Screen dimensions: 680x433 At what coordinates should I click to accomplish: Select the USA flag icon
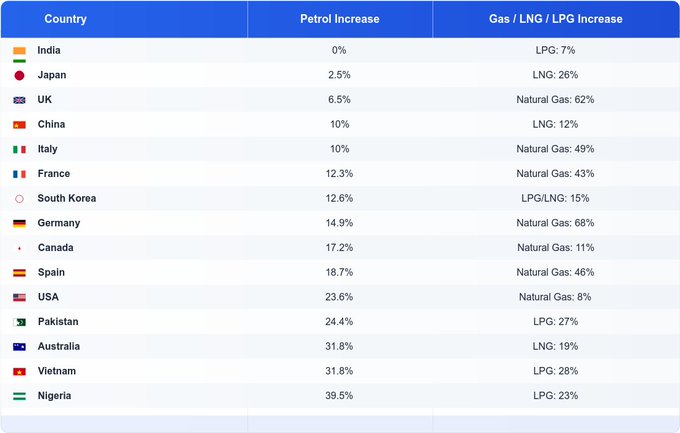[x=19, y=297]
